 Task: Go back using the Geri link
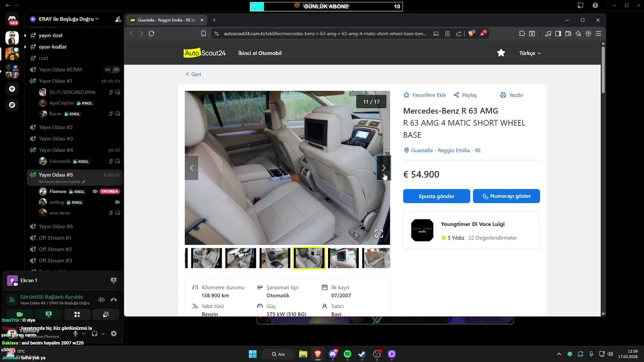(193, 74)
